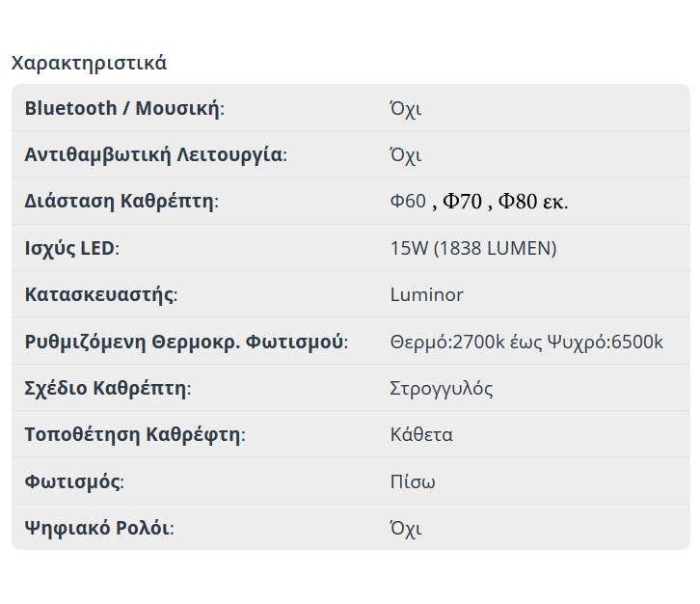
Task: Select the Αντιθαμβωτική Λειτουργία label
Action: pyautogui.click(x=153, y=154)
